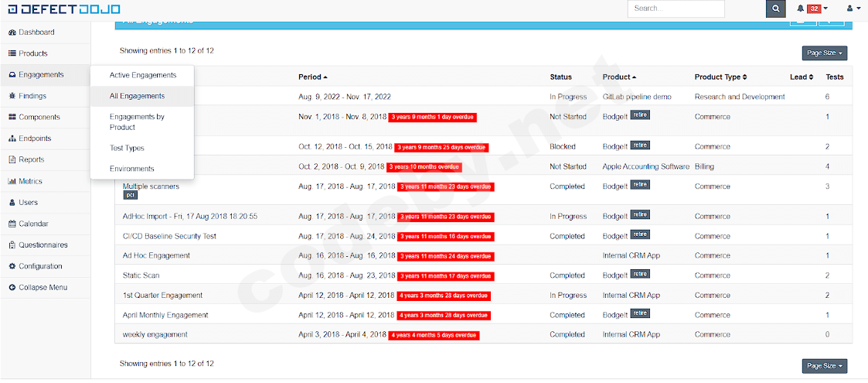Image resolution: width=868 pixels, height=383 pixels.
Task: Click the Status column header
Action: (561, 77)
